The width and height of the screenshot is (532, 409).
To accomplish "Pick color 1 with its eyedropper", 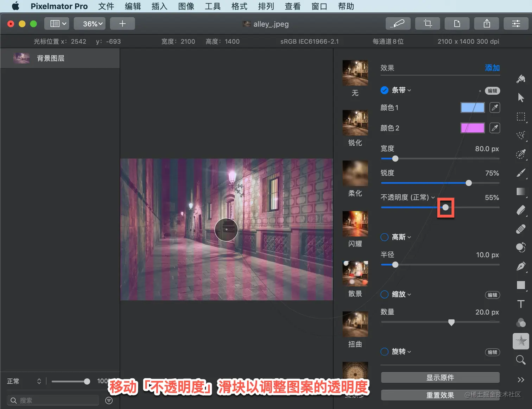I will (x=495, y=107).
